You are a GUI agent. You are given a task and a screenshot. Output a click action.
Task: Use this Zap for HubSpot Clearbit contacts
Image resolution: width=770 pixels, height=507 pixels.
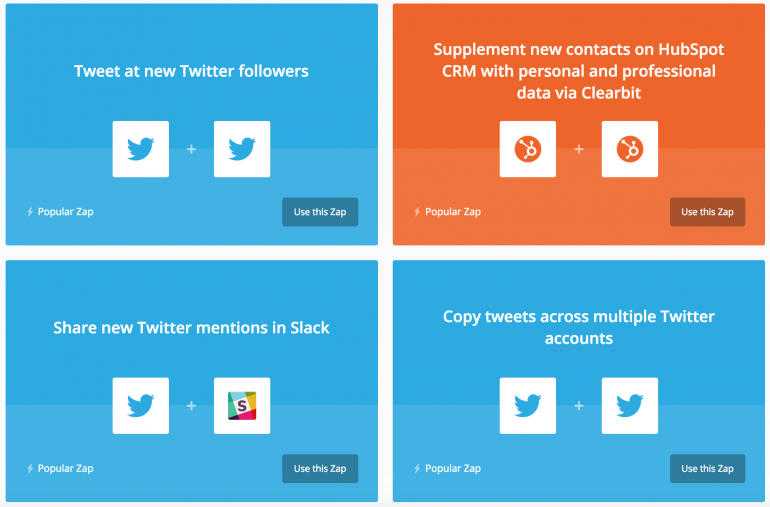coord(707,212)
